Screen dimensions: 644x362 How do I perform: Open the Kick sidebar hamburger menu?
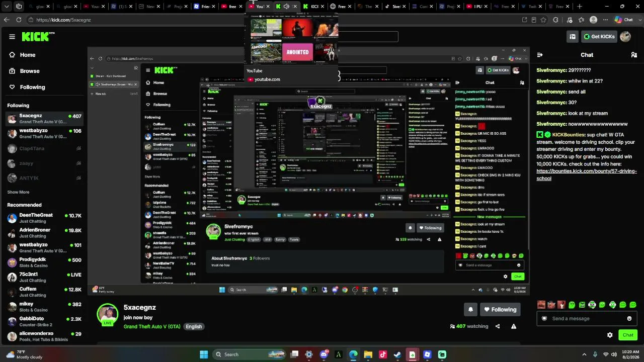click(x=12, y=37)
